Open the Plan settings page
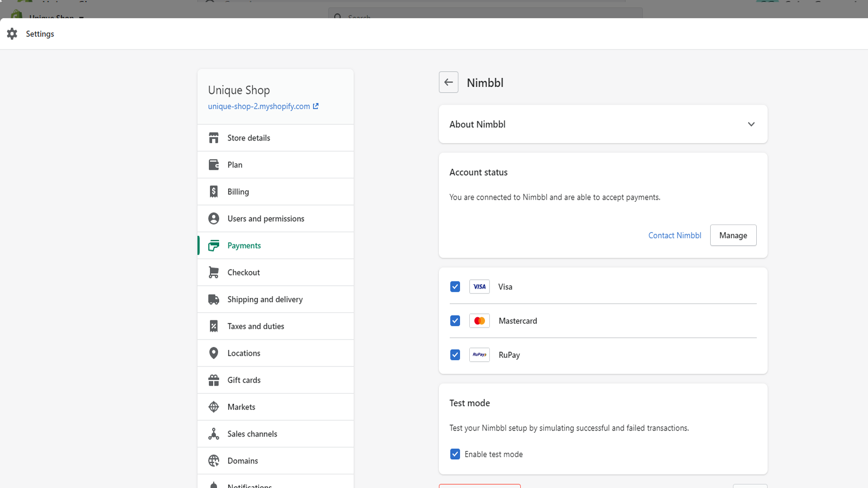868x488 pixels. tap(276, 165)
